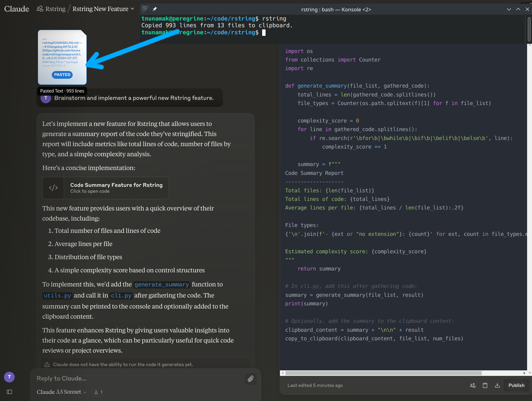Open the pasted text attachment thumbnail
The width and height of the screenshot is (532, 401).
tap(62, 57)
